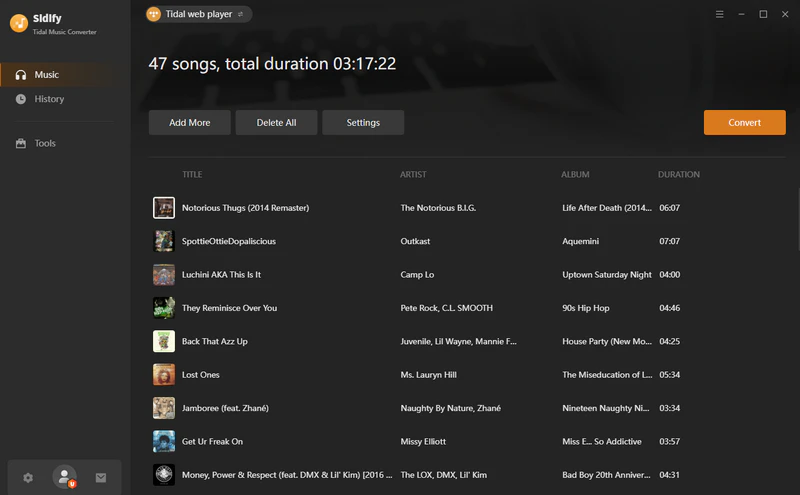Open the mail feedback icon
The width and height of the screenshot is (800, 495).
coord(101,478)
